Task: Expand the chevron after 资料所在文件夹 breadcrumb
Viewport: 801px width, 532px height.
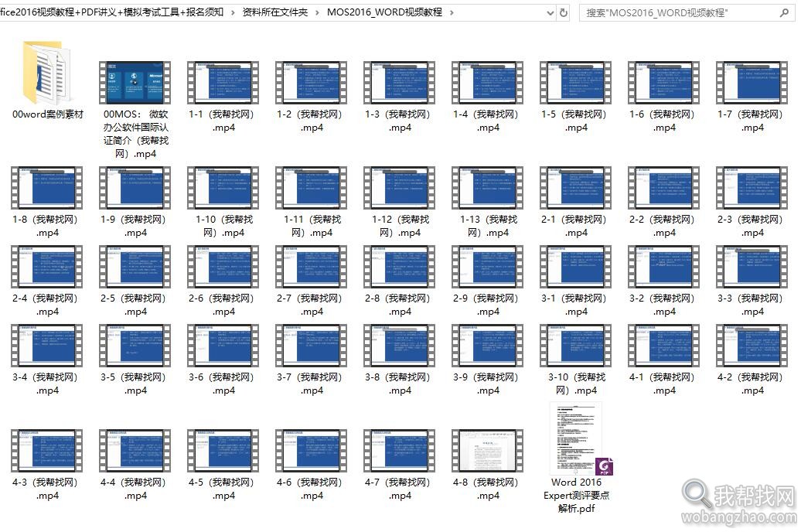Action: click(x=317, y=13)
